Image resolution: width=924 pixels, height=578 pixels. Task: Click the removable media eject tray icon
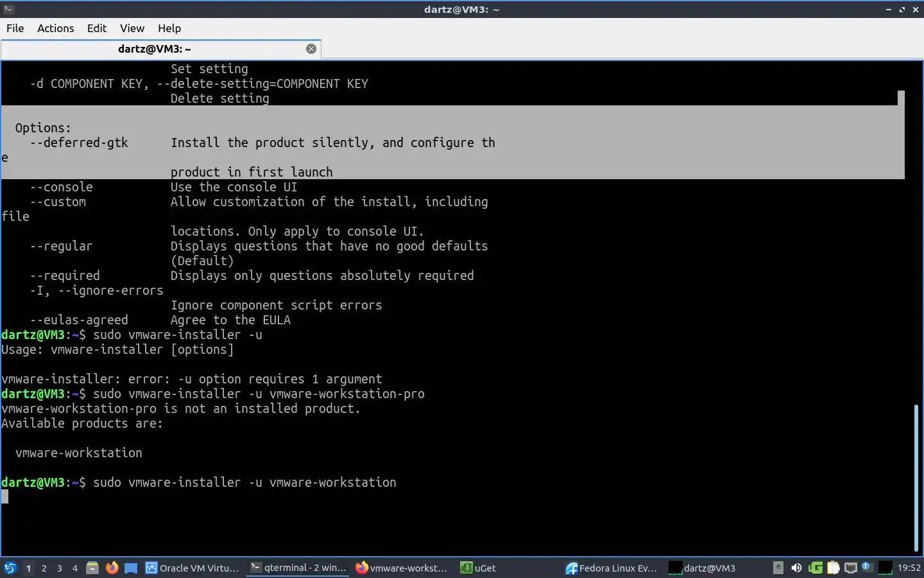click(778, 568)
